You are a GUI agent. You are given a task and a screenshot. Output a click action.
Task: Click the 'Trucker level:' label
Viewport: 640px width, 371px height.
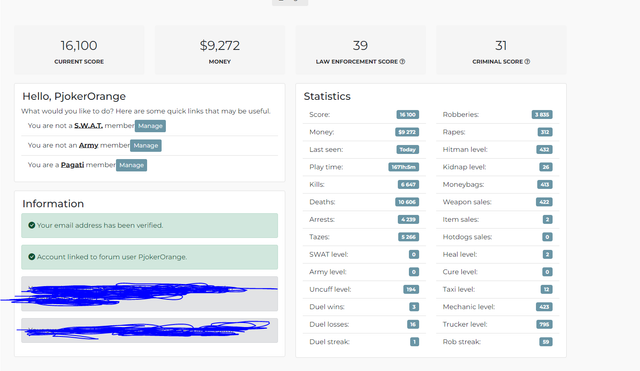click(x=465, y=324)
